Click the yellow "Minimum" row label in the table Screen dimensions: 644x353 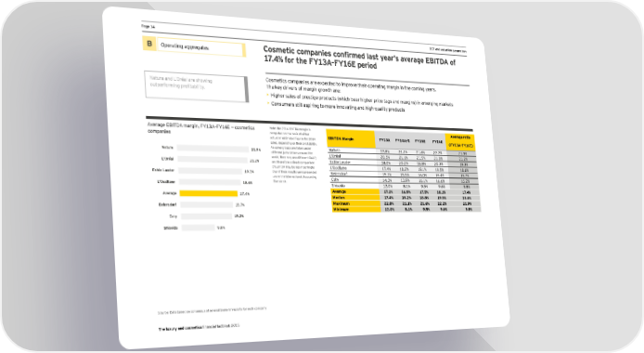356,209
